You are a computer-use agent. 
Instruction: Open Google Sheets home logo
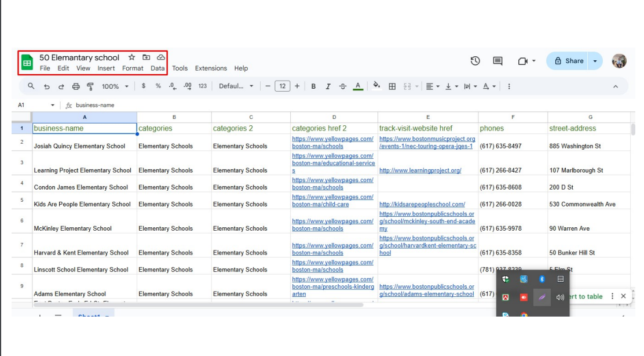coord(27,63)
